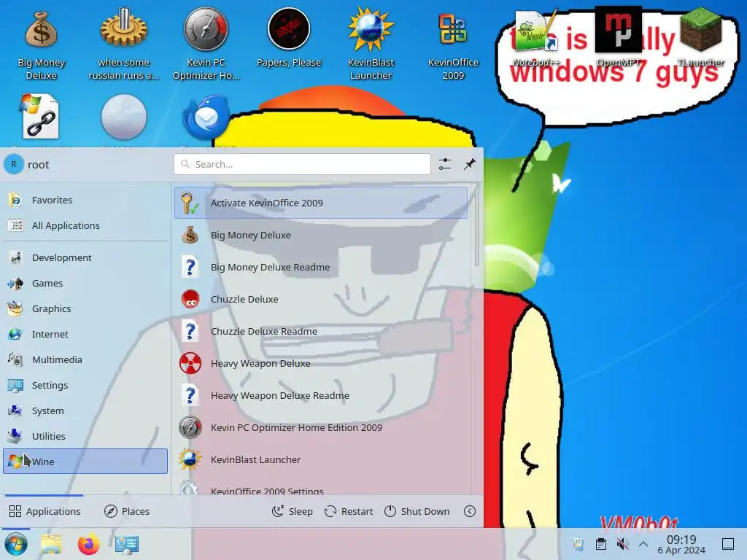Open the menu configure sliders icon
Image resolution: width=747 pixels, height=560 pixels.
point(444,164)
